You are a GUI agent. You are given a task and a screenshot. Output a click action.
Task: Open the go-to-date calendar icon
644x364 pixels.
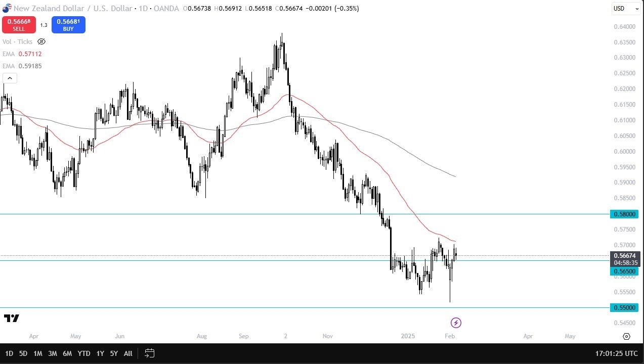click(149, 353)
